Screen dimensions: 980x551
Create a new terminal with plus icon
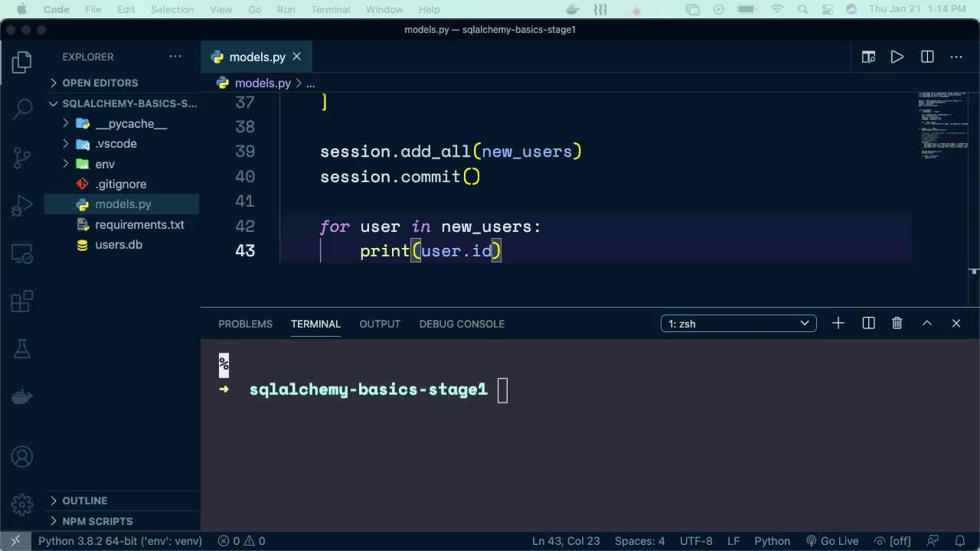coord(838,324)
